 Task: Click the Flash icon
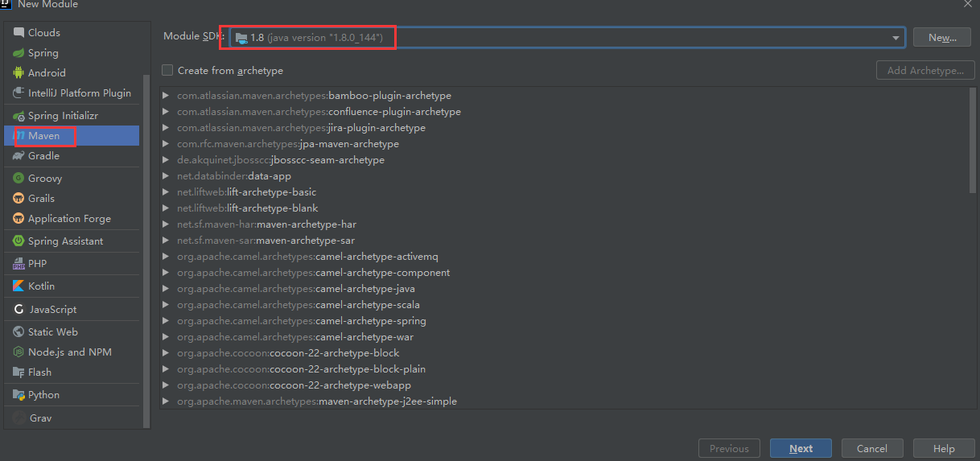(19, 373)
